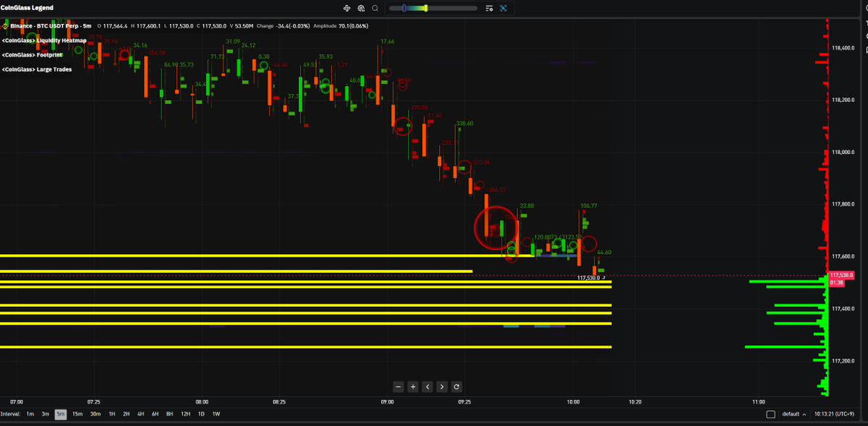Click the Interval: label
Viewport: 868px width, 426px height.
point(10,414)
